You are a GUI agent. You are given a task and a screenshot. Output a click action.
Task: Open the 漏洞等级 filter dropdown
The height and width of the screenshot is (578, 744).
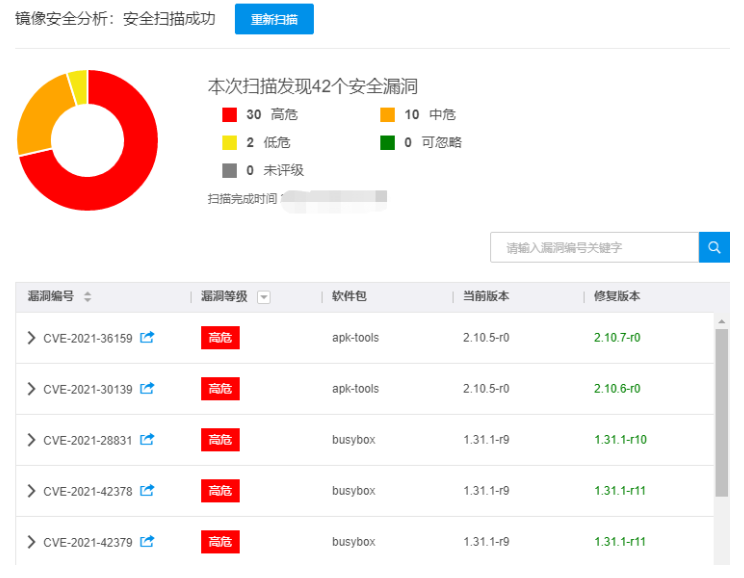264,297
